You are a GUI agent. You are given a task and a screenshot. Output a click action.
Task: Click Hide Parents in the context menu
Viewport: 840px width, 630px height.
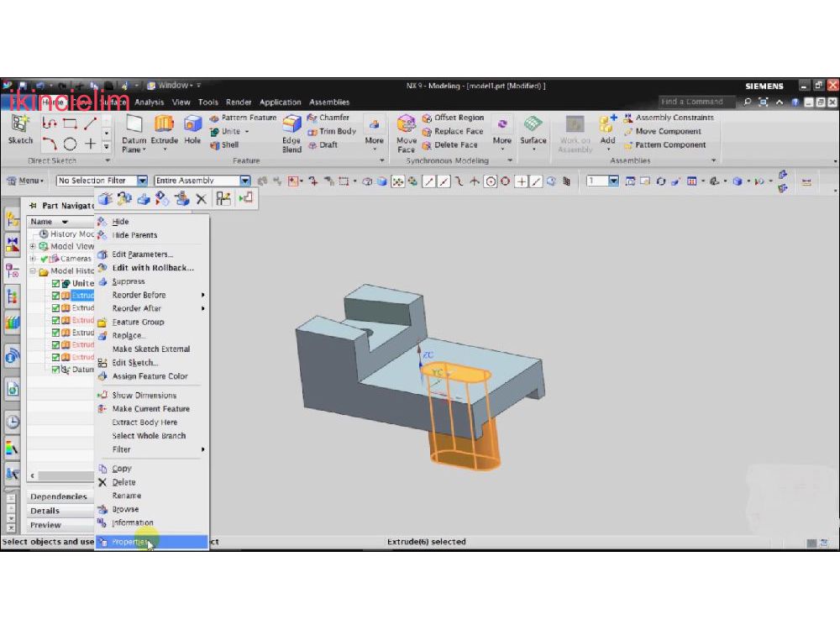point(151,235)
